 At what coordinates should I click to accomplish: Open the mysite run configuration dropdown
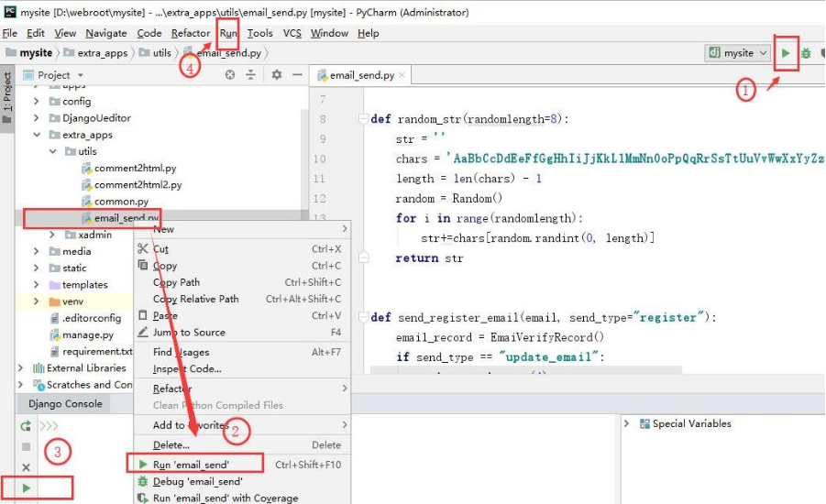click(x=738, y=52)
